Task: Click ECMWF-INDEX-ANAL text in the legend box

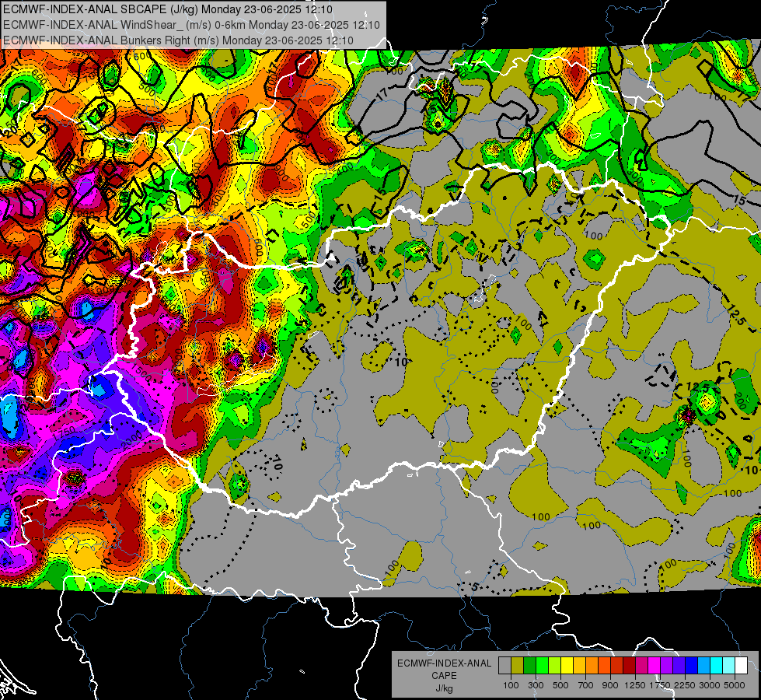Action: tap(444, 663)
